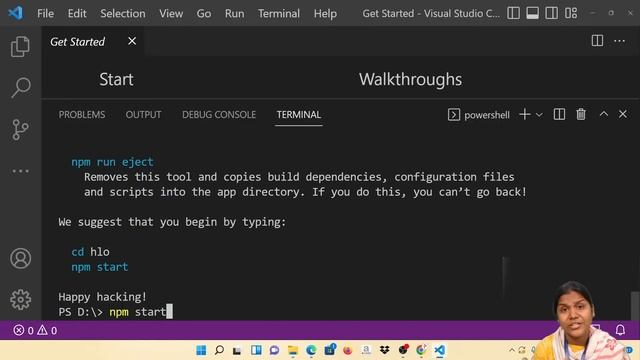
Task: Open the Run menu
Action: (x=234, y=13)
